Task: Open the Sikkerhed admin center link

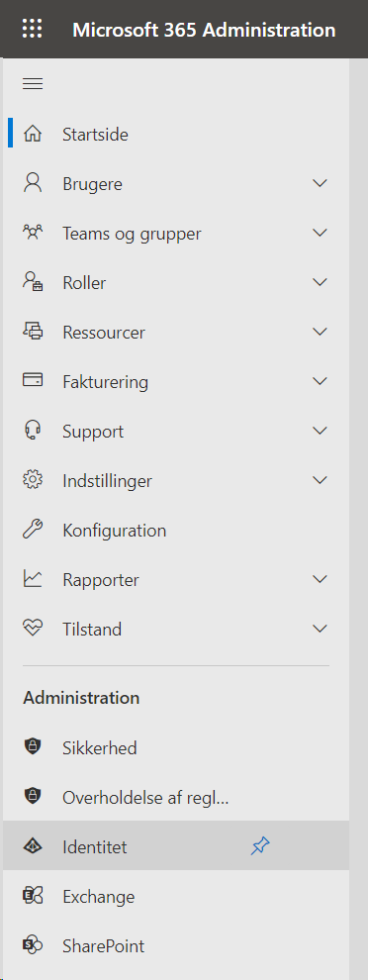Action: [x=176, y=748]
